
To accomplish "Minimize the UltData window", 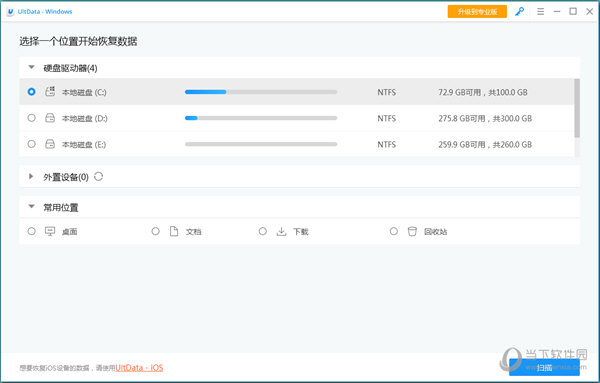I will (557, 11).
